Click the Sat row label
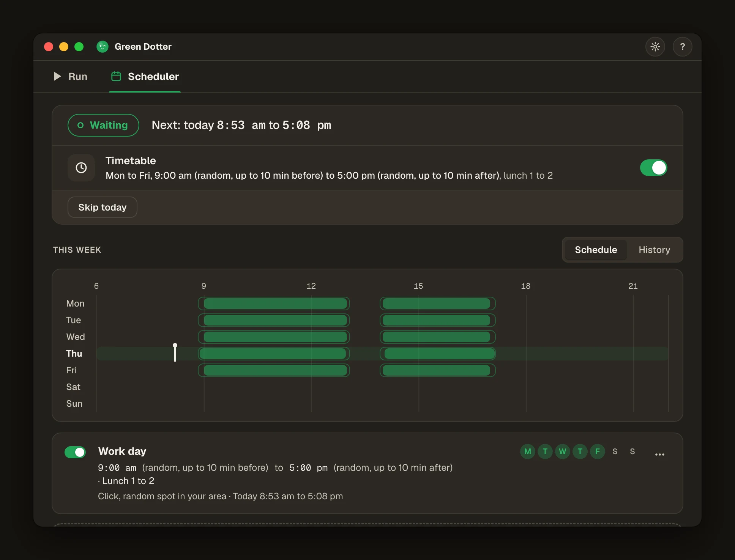This screenshot has width=735, height=560. pyautogui.click(x=73, y=387)
